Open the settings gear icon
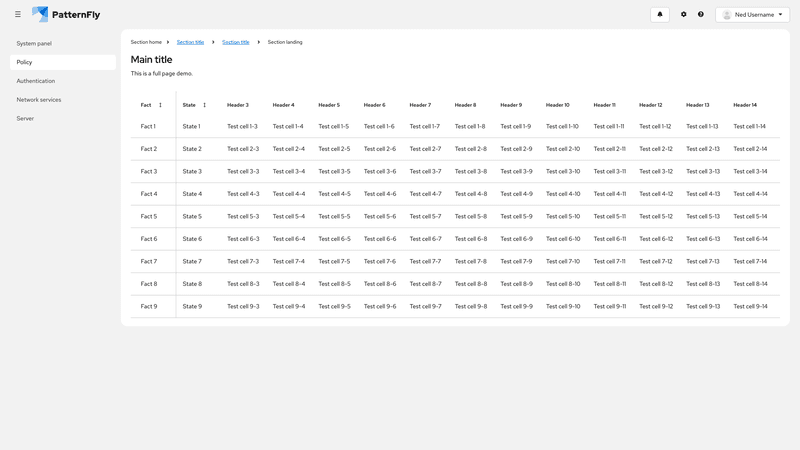Viewport: 800px width, 450px height. click(x=684, y=15)
